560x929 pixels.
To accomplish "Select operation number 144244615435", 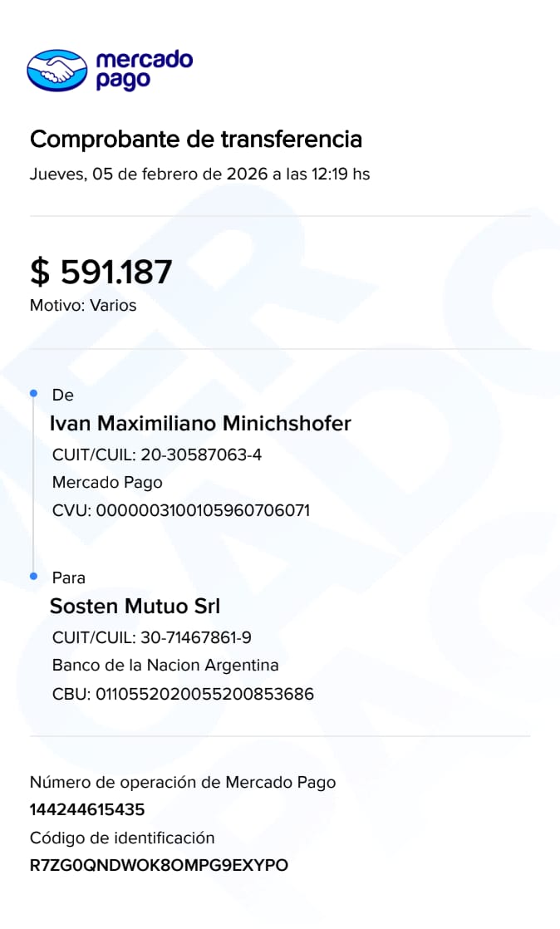I will (x=87, y=809).
